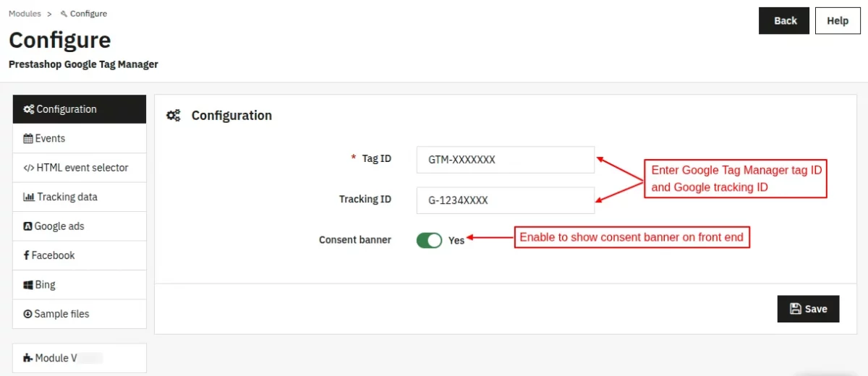Click the 'Configure' page heading

[60, 39]
